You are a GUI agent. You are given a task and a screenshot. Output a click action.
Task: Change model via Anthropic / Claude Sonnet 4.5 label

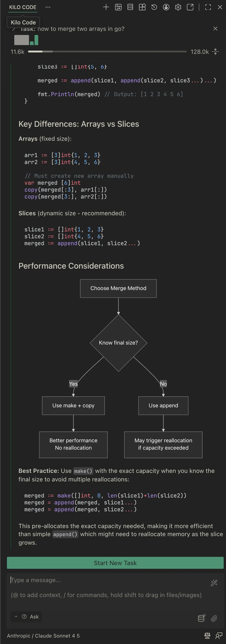point(43,636)
